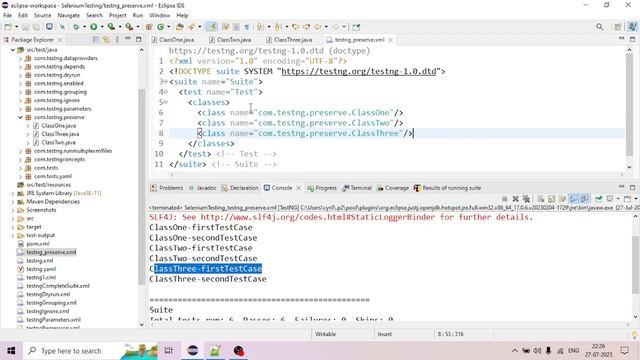Click the New file toolbar icon
The height and width of the screenshot is (360, 640).
click(x=8, y=27)
